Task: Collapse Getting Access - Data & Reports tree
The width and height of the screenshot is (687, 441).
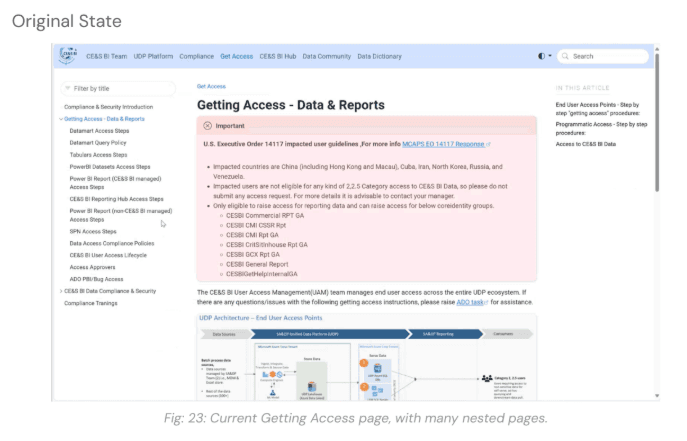Action: pos(61,119)
